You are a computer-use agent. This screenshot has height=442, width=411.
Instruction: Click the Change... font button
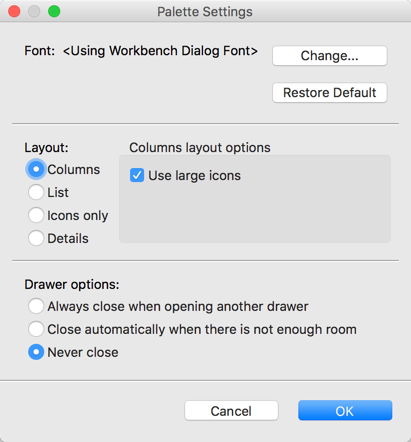pos(330,56)
